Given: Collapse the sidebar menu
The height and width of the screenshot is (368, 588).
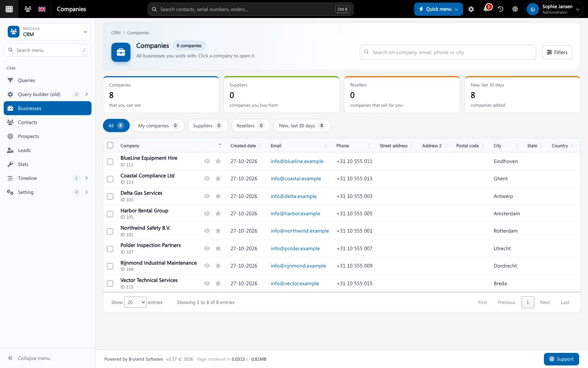Looking at the screenshot, I should [x=29, y=358].
